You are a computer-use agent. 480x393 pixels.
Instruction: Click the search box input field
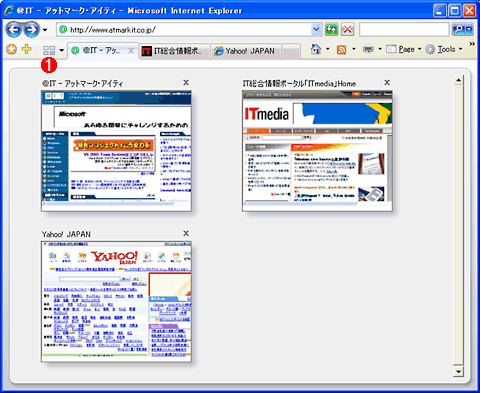pos(404,30)
